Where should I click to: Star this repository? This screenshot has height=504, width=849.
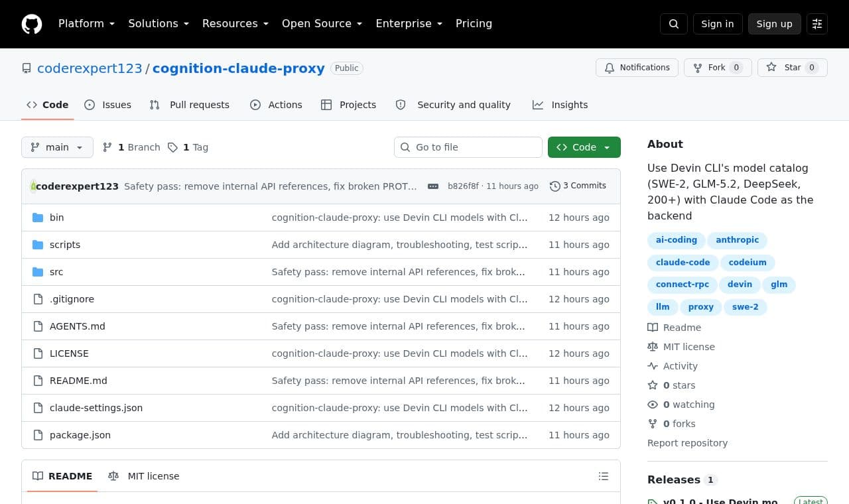pos(793,68)
